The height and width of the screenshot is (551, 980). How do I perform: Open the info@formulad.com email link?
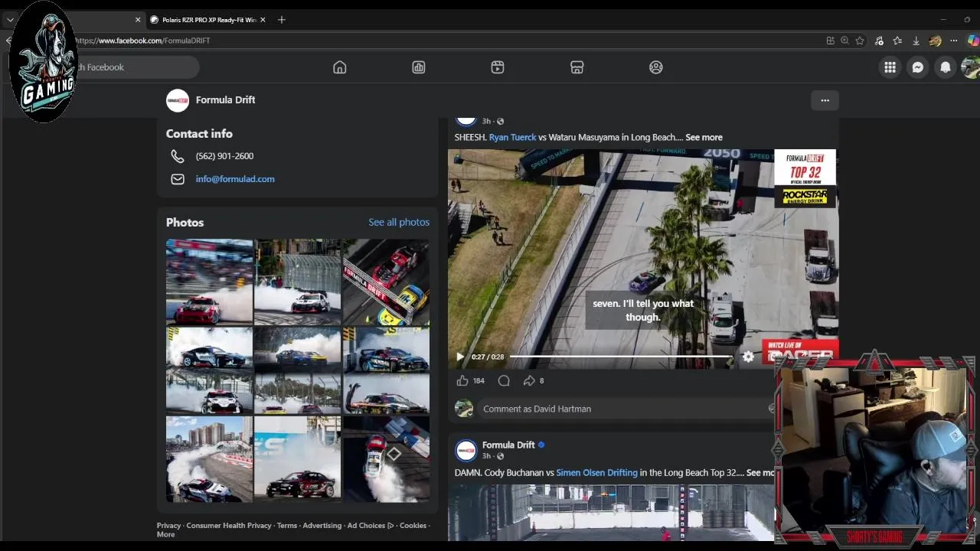[x=235, y=179]
